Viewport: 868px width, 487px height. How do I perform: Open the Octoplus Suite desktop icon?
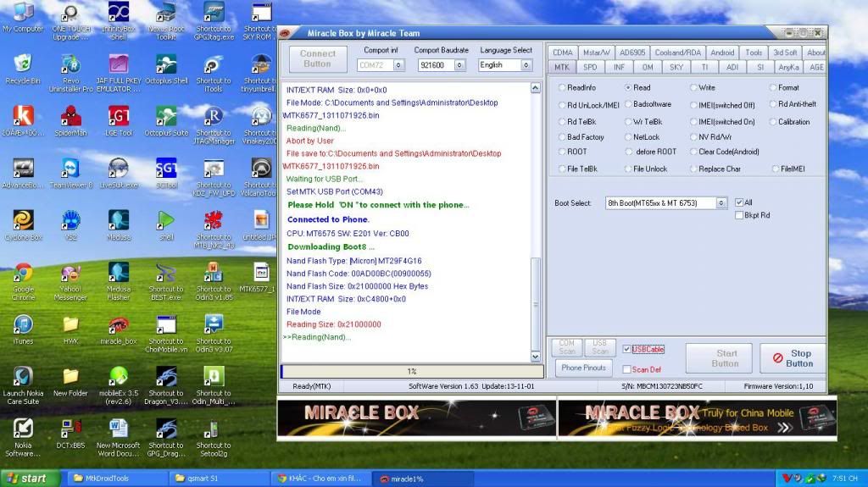pos(166,121)
